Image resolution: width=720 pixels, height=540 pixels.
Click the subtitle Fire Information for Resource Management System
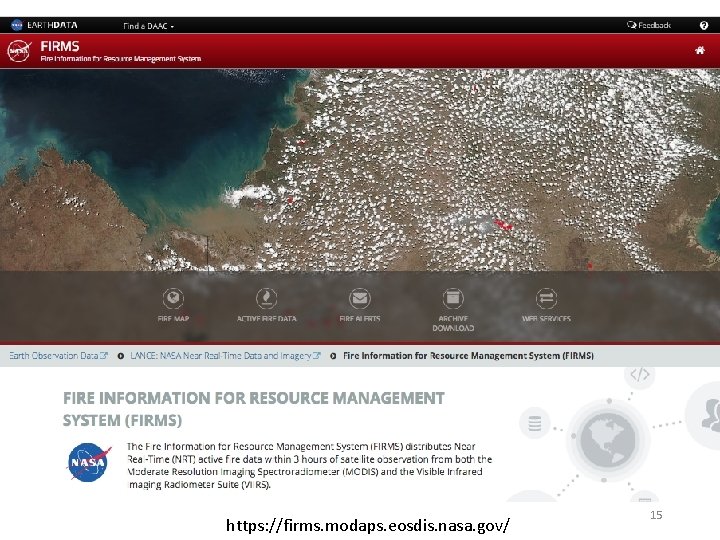coord(121,59)
